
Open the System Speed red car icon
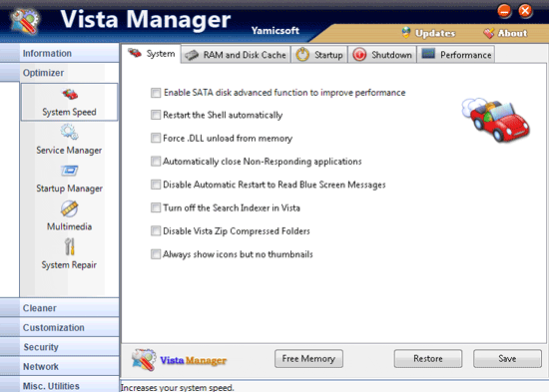click(x=70, y=94)
